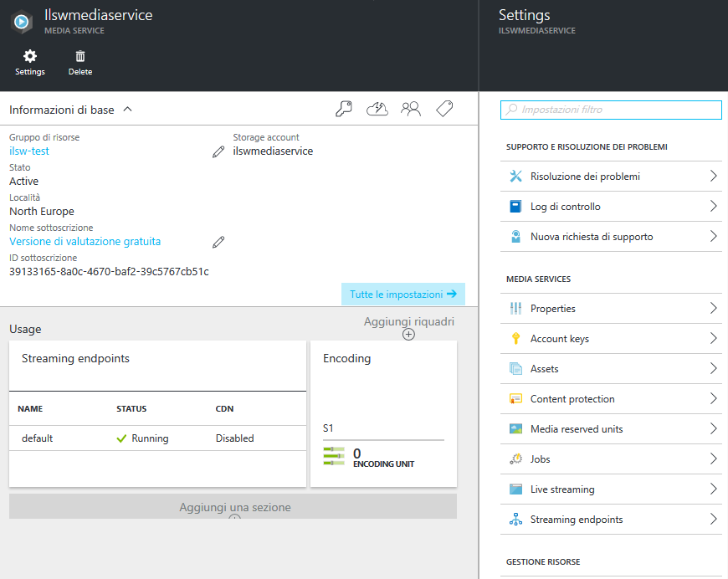Click the Nuova richiesta di supporto icon

click(x=515, y=236)
